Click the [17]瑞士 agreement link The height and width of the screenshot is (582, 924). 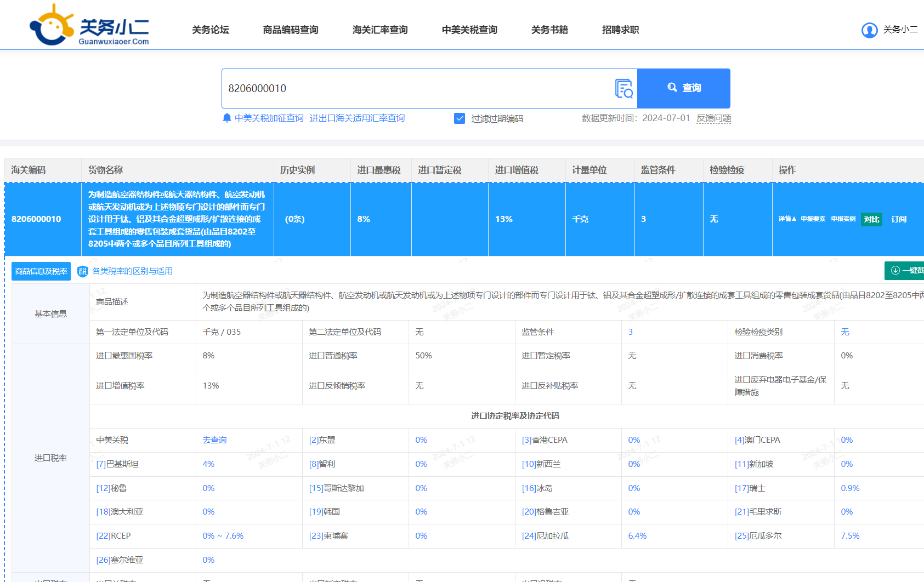coord(750,488)
